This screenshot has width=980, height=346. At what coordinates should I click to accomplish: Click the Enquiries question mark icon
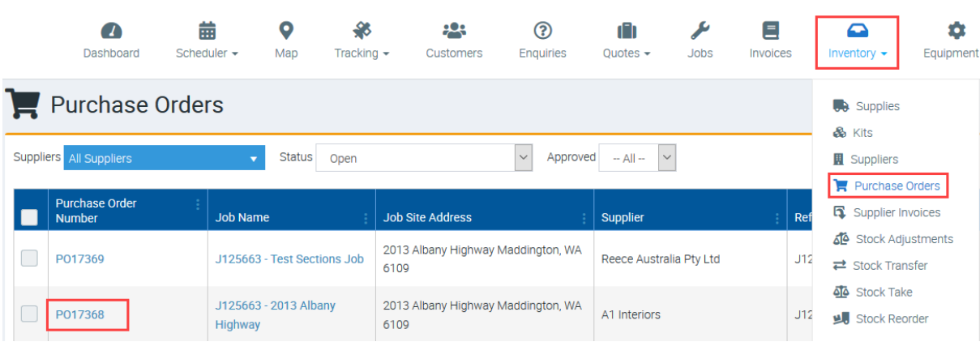[542, 32]
